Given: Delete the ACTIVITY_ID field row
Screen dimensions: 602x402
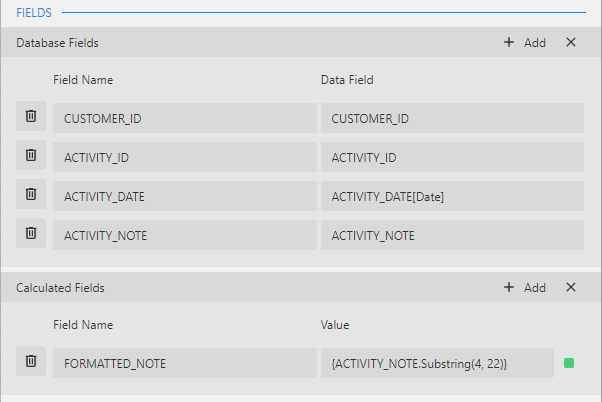Looking at the screenshot, I should click(x=31, y=156).
